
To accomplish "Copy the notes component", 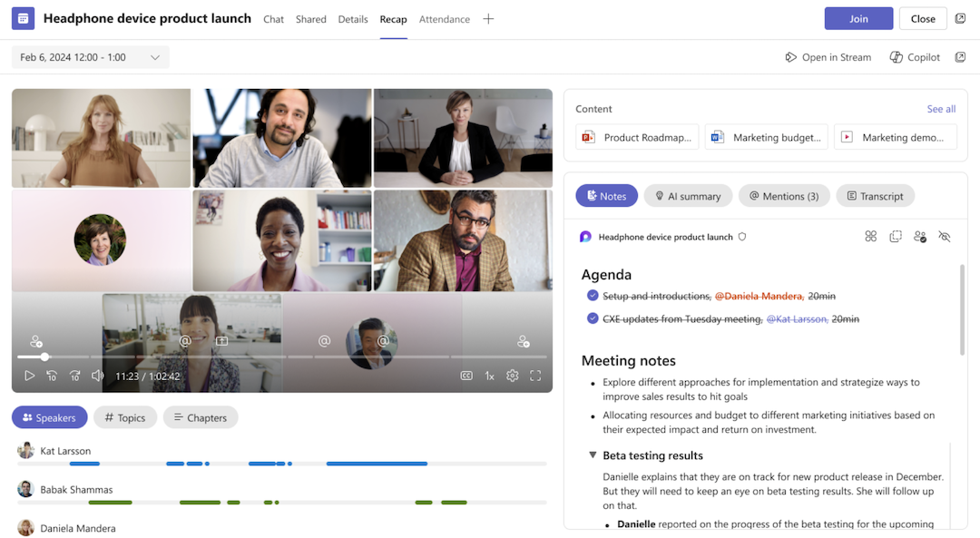I will [x=896, y=237].
